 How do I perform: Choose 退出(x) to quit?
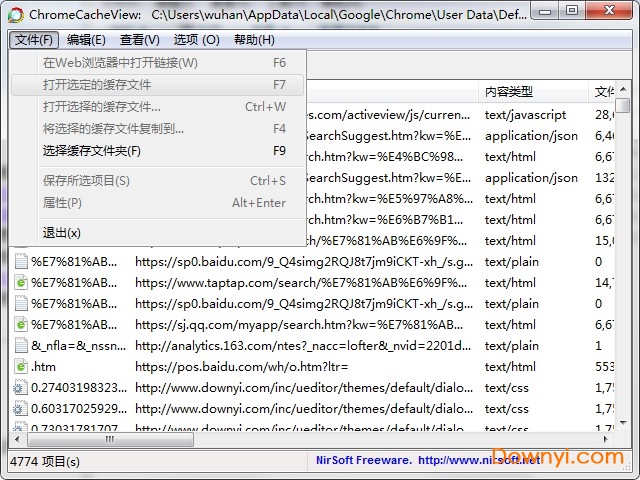point(158,233)
